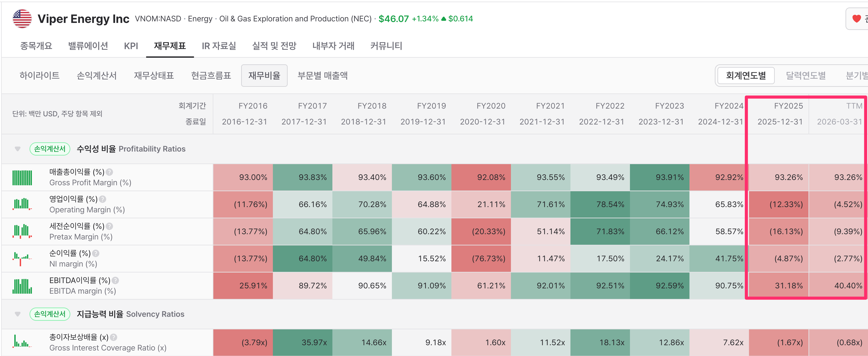This screenshot has height=356, width=868.
Task: Click the TTM column header
Action: (854, 106)
